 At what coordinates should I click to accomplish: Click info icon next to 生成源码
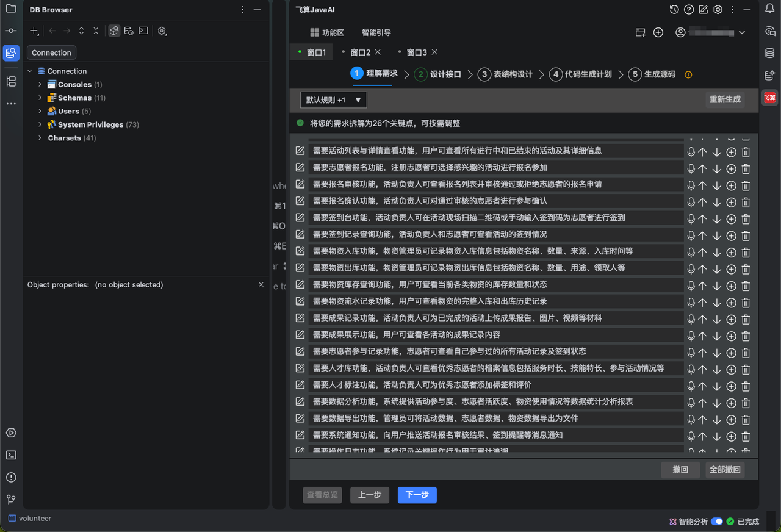(x=688, y=75)
